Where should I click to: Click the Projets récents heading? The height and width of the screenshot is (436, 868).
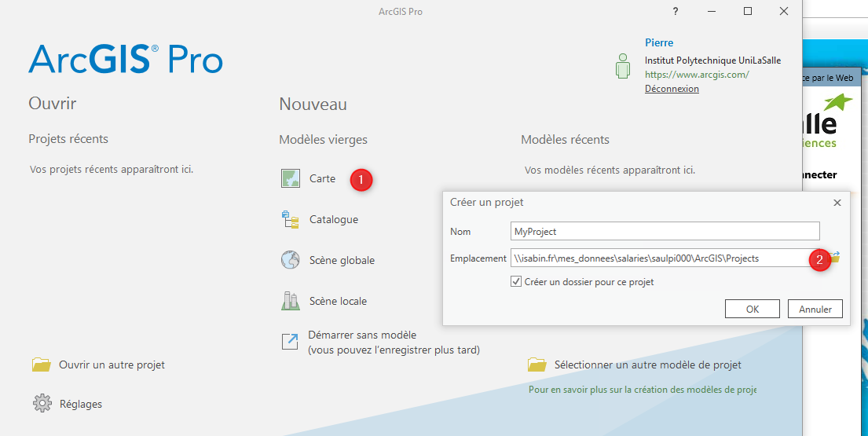coord(68,139)
